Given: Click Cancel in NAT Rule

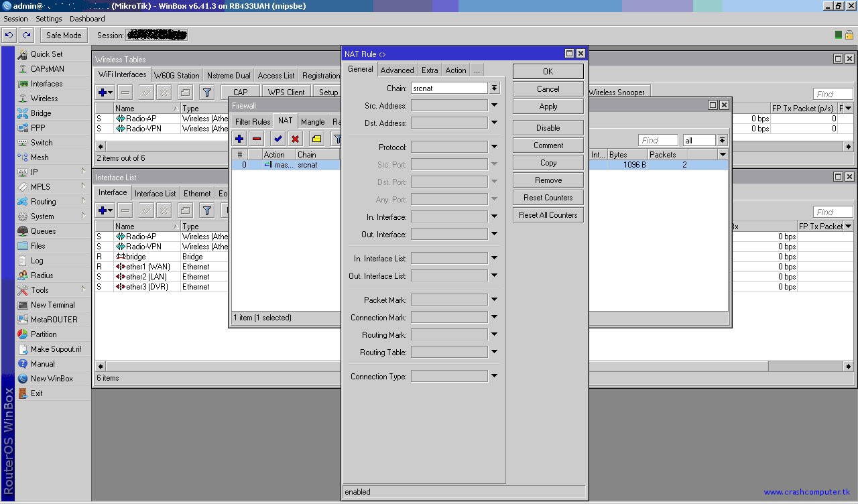Looking at the screenshot, I should click(x=548, y=88).
